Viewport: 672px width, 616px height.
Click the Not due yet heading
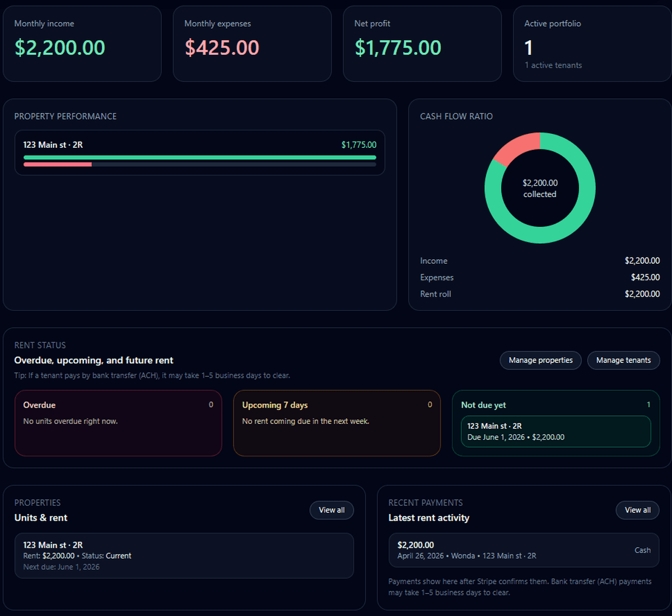pos(483,405)
